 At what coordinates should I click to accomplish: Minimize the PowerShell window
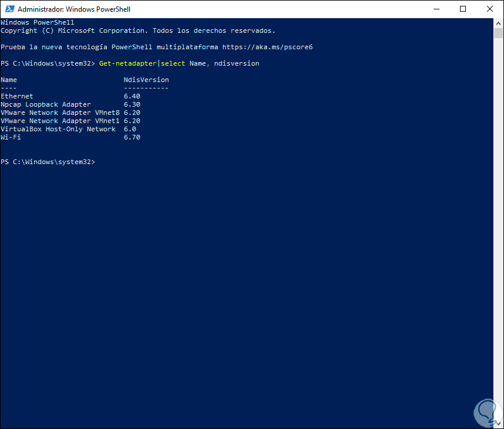tap(436, 9)
